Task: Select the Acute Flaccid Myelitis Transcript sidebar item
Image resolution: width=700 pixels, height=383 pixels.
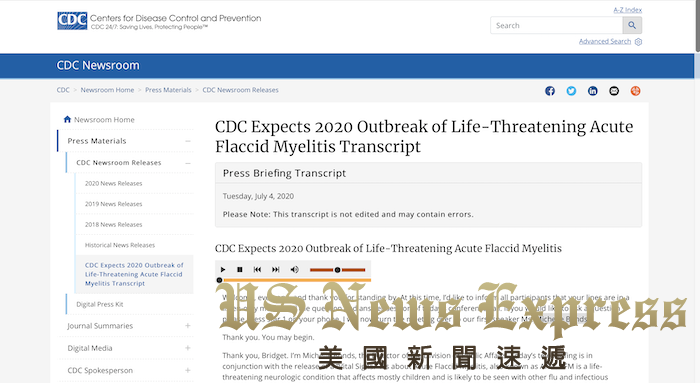Action: point(134,274)
